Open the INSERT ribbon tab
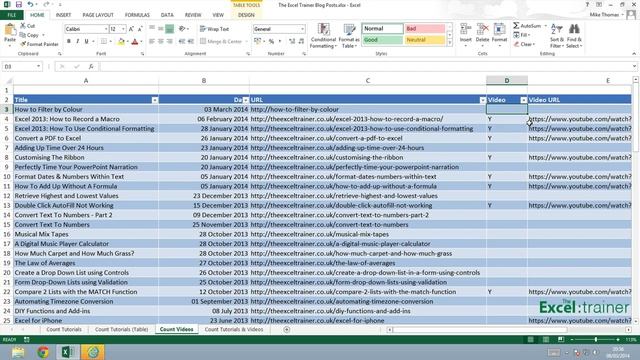The height and width of the screenshot is (360, 640). click(x=63, y=15)
